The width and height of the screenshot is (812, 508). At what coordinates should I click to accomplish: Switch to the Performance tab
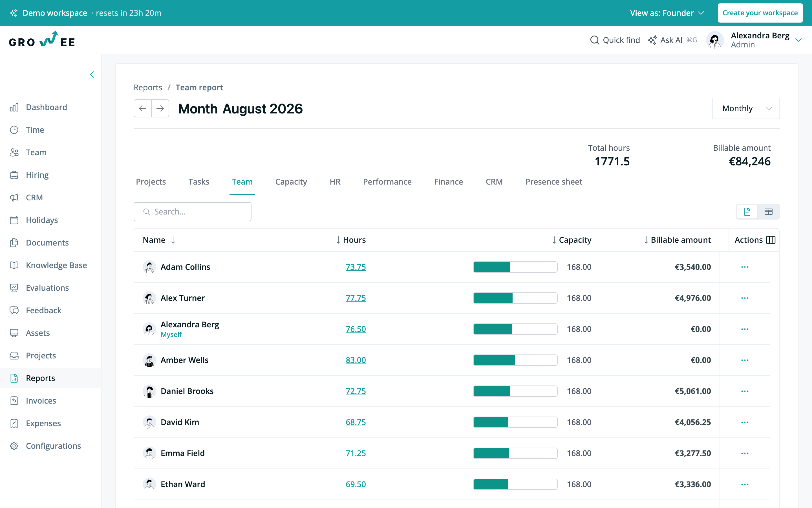click(x=387, y=182)
